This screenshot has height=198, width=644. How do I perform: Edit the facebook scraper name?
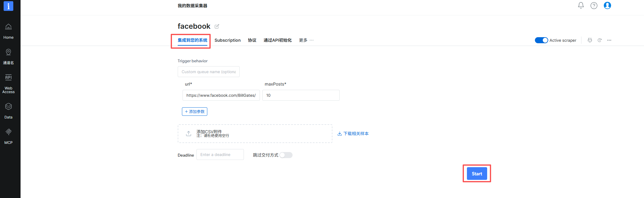[217, 26]
